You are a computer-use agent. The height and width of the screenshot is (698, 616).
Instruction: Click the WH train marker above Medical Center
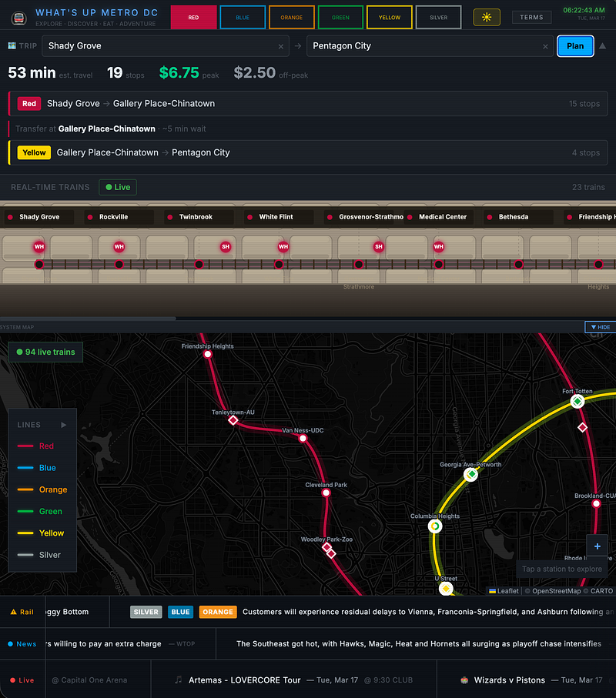(439, 246)
